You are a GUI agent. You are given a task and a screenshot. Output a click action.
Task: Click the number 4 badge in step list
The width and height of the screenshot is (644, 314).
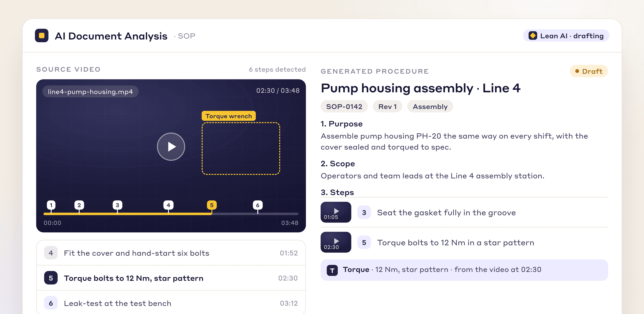[x=51, y=253]
